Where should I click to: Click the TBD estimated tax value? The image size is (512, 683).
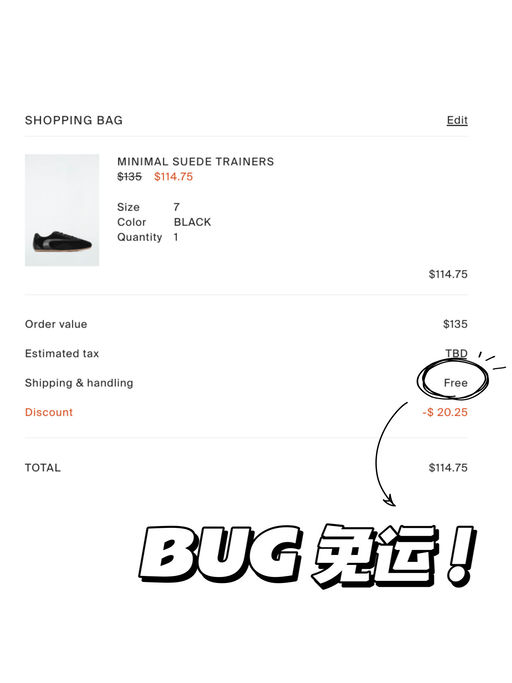456,353
